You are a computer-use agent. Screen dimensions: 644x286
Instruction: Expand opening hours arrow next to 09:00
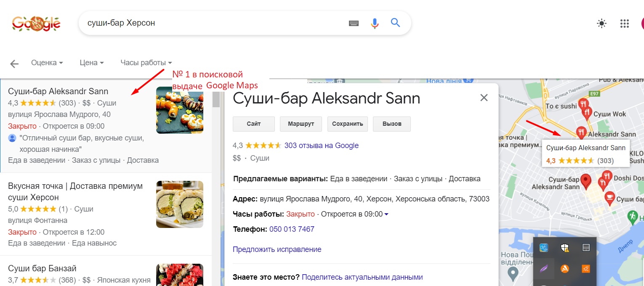tap(386, 214)
